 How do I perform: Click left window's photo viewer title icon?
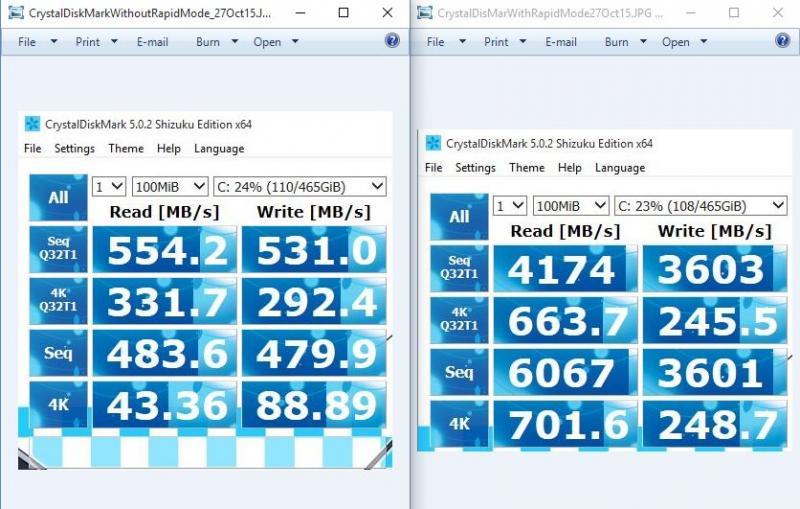(16, 13)
